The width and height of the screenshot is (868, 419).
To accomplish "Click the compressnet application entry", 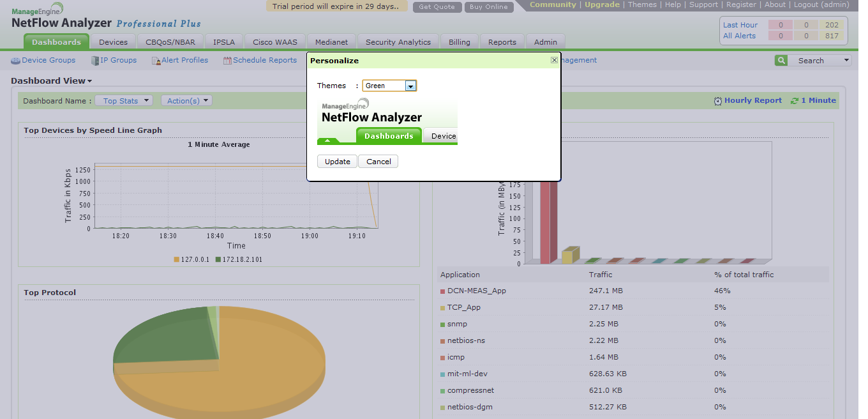I will (470, 390).
